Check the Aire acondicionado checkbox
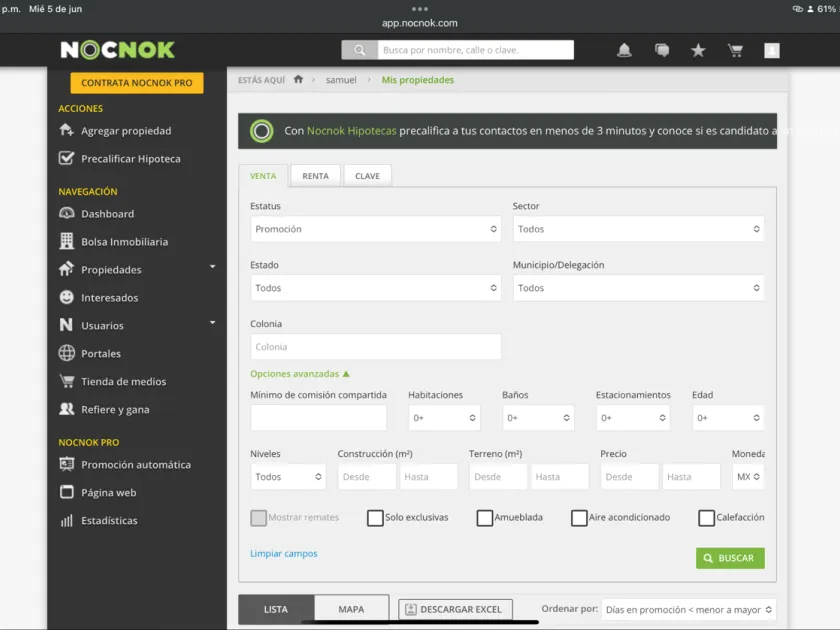The height and width of the screenshot is (630, 840). tap(579, 518)
